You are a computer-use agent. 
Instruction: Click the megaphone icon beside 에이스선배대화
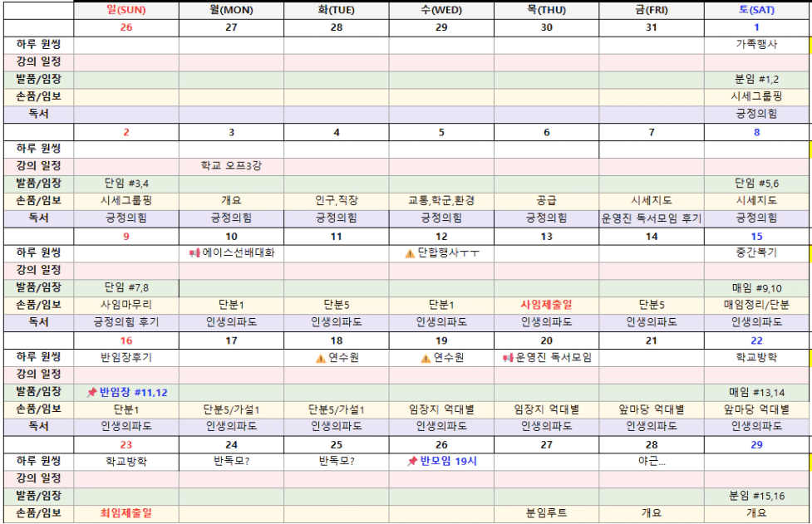coord(194,253)
